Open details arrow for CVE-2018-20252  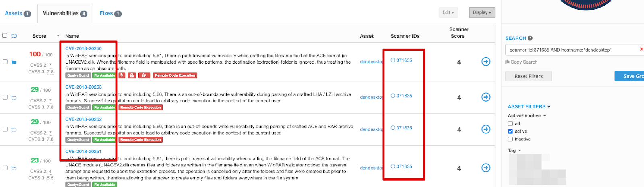pyautogui.click(x=486, y=129)
